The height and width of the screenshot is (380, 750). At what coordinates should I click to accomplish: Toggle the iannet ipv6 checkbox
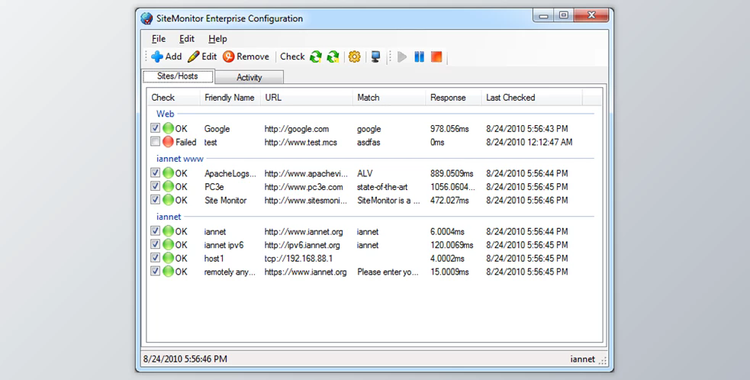[x=155, y=244]
